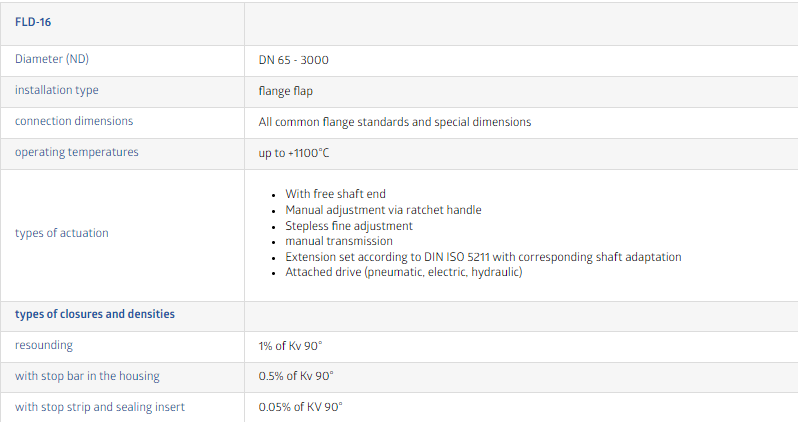The image size is (798, 422).
Task: Click the closures and densities heading
Action: [95, 314]
